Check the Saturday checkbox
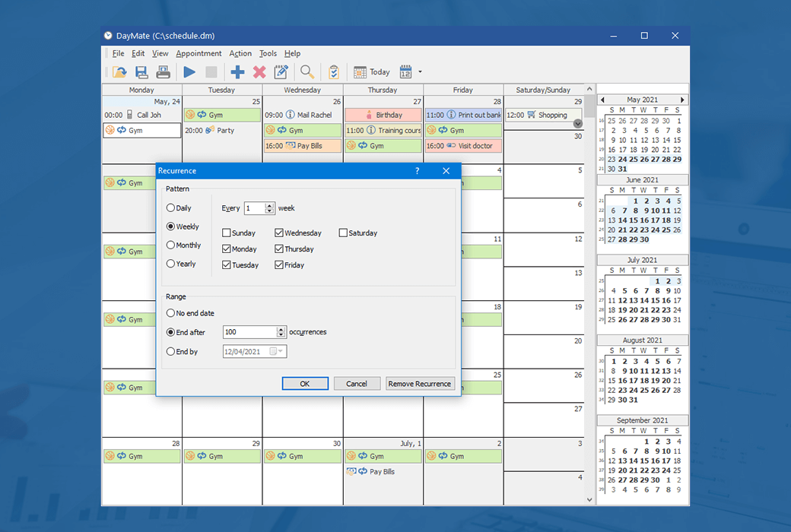Viewport: 791px width, 532px height. (343, 233)
